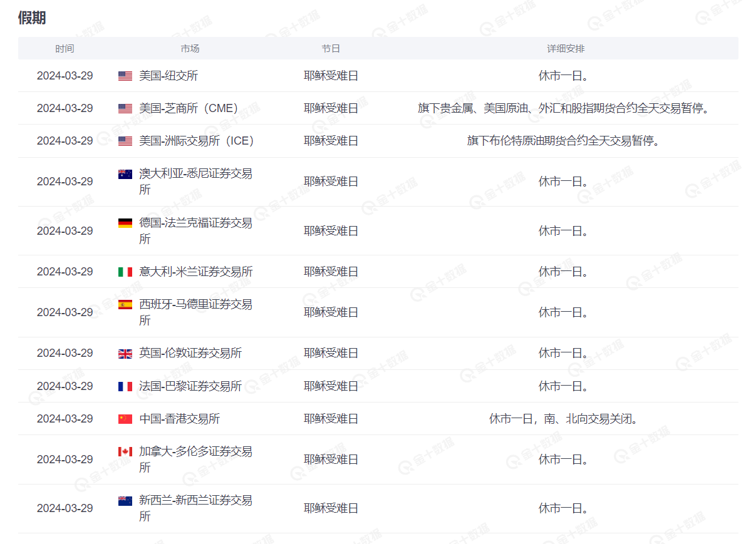Click the French flag next to 巴黎证券交易所
The height and width of the screenshot is (544, 756).
125,386
